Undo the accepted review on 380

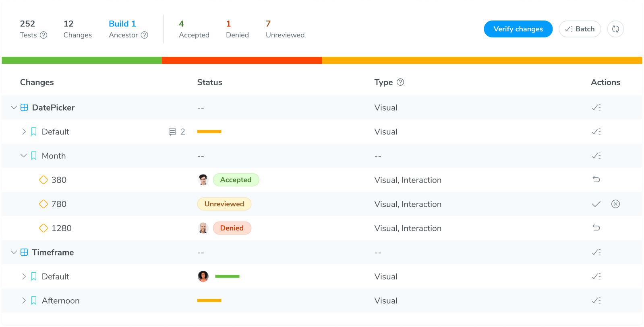(596, 180)
